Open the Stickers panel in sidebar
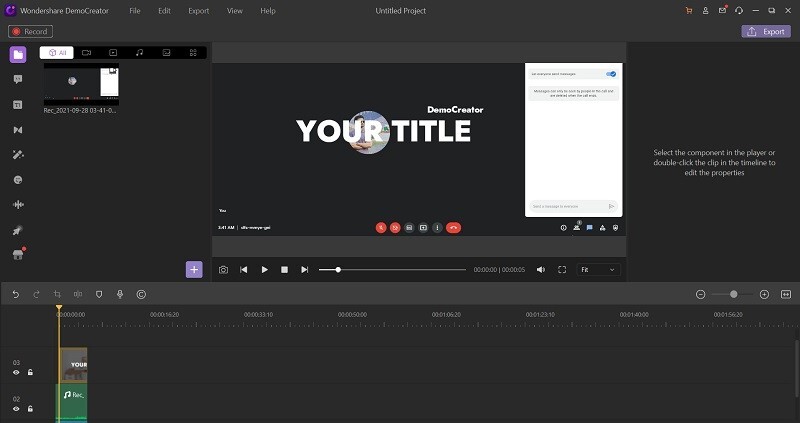800x423 pixels. pos(18,180)
